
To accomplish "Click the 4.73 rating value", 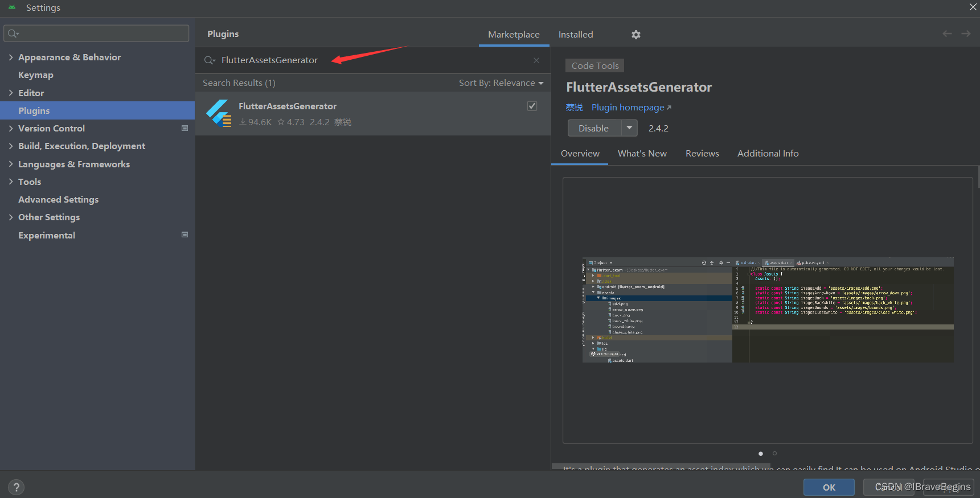I will (291, 122).
